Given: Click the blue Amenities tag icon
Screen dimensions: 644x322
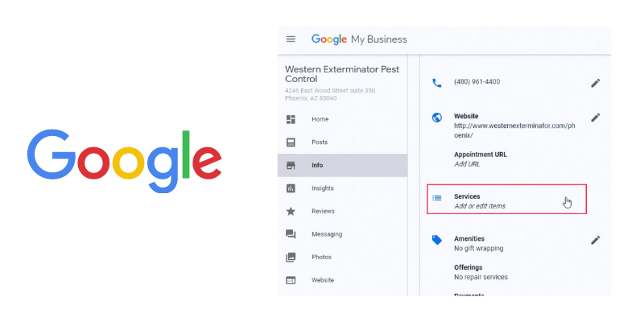Looking at the screenshot, I should coord(437,240).
